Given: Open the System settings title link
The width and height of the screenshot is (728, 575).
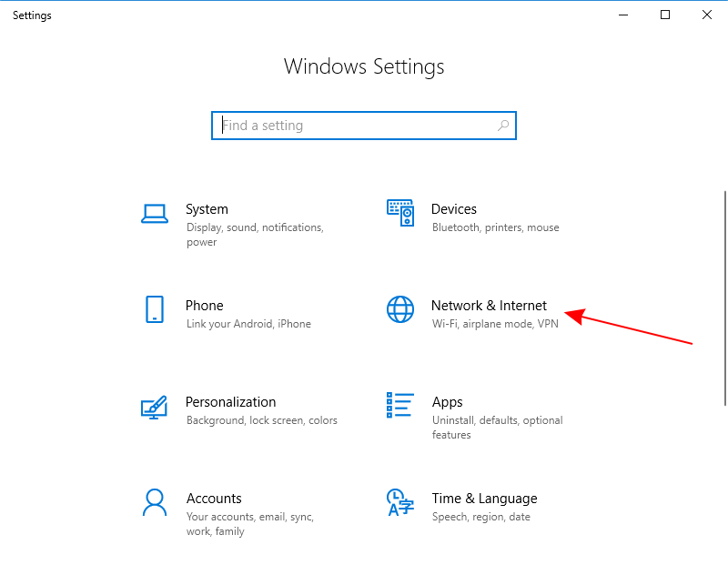Looking at the screenshot, I should 207,209.
